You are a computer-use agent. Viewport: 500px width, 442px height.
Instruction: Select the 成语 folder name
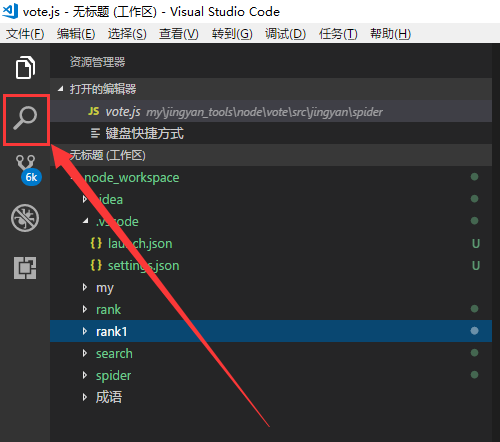pos(109,397)
